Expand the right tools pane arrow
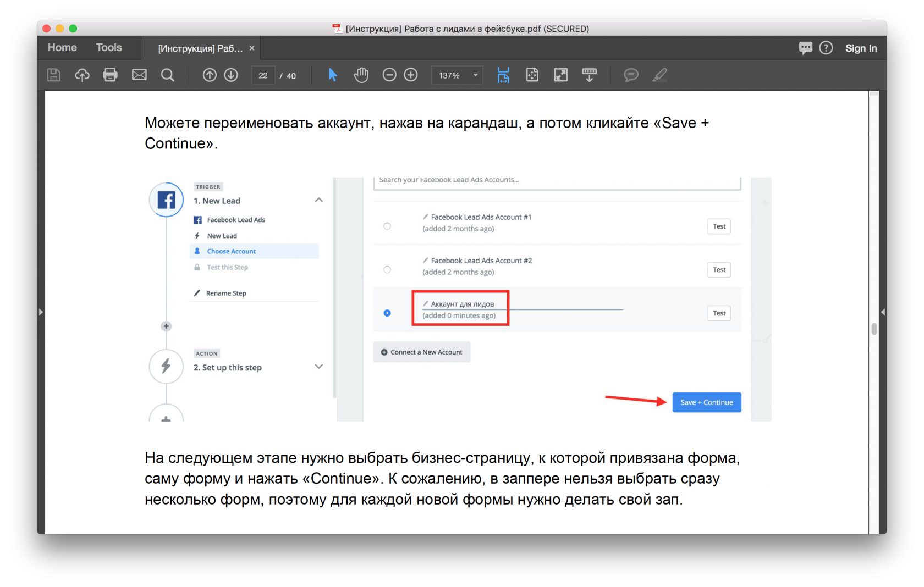 [883, 312]
